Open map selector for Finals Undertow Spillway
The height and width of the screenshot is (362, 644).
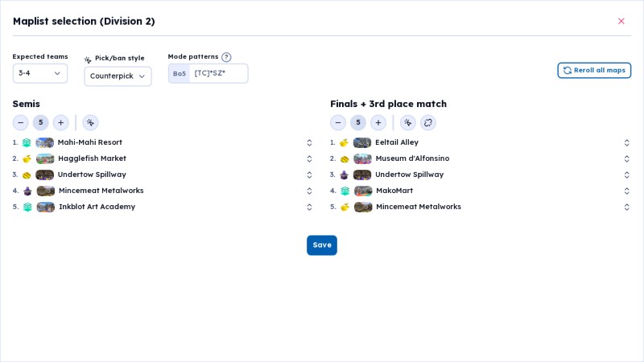(627, 175)
